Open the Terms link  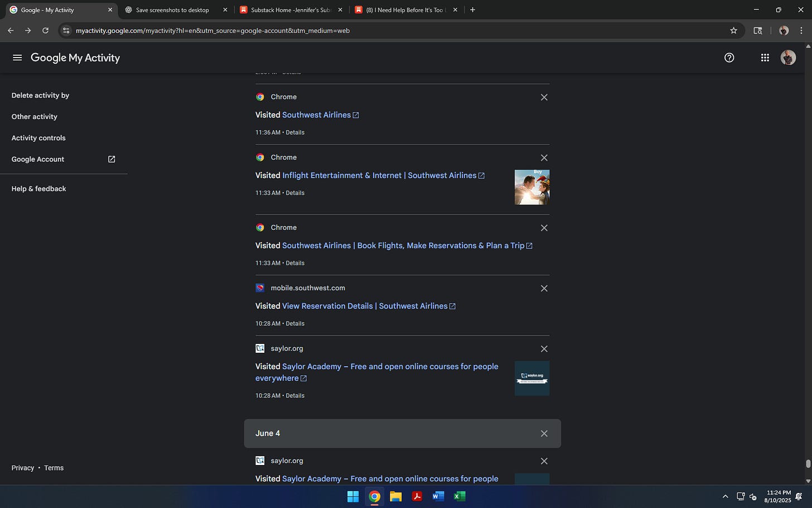coord(54,468)
